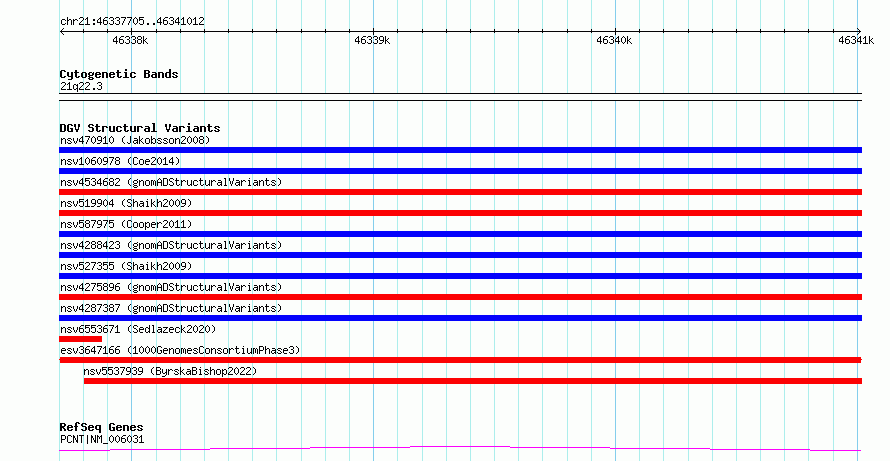Open the nsv527355 (Shaikh2009) label
Screen dimensions: 890x461
(x=126, y=266)
